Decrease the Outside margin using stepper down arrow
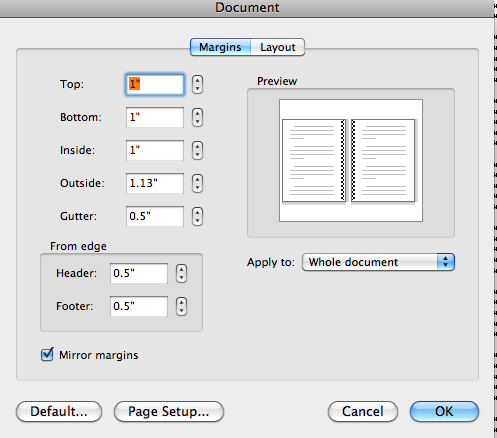497x438 pixels. (197, 188)
